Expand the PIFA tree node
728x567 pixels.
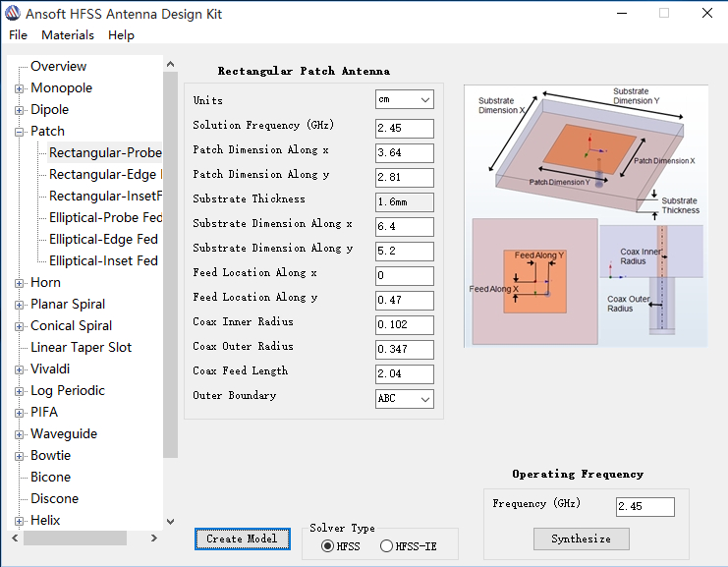tap(19, 413)
